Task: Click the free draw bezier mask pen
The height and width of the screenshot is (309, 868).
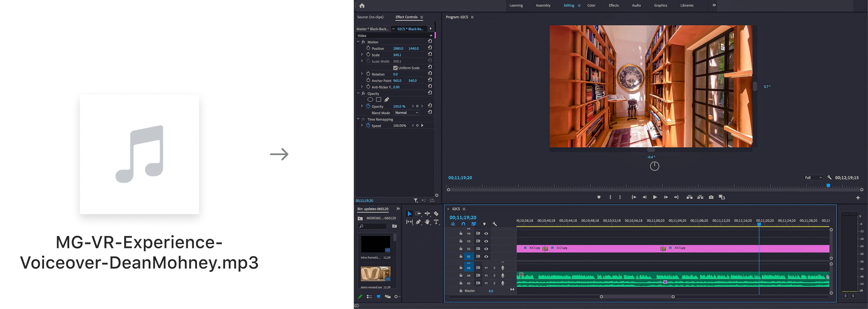Action: pos(387,100)
